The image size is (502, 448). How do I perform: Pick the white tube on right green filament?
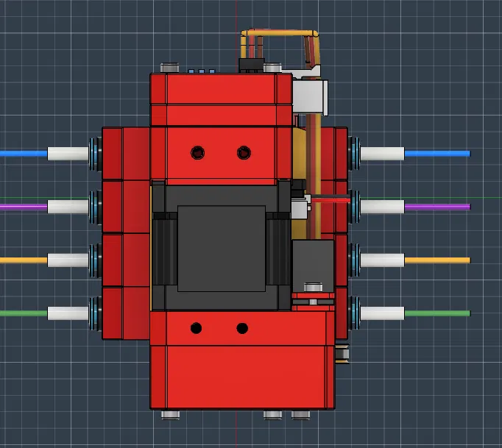pyautogui.click(x=383, y=313)
